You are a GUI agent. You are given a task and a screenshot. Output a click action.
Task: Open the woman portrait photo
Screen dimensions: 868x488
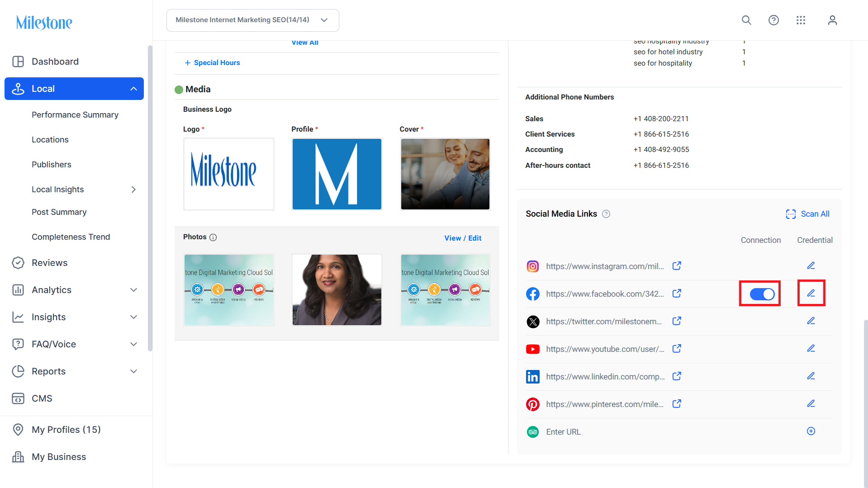click(x=337, y=290)
